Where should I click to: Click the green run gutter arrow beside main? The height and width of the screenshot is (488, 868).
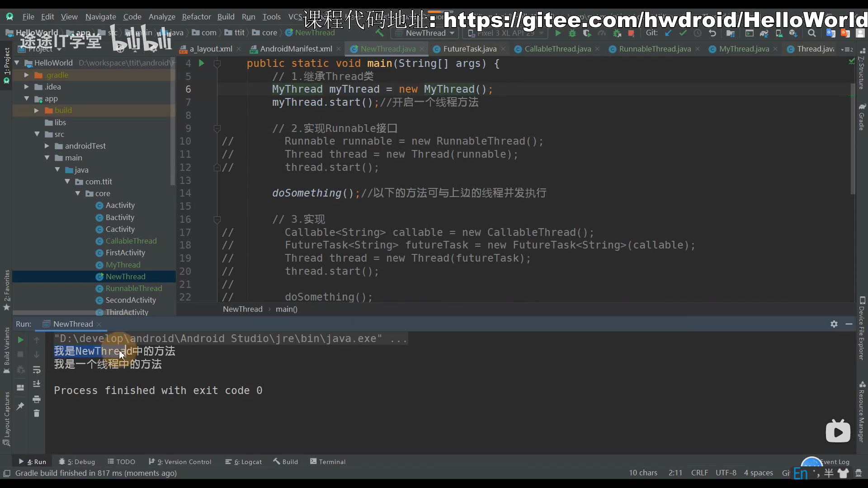tap(202, 63)
